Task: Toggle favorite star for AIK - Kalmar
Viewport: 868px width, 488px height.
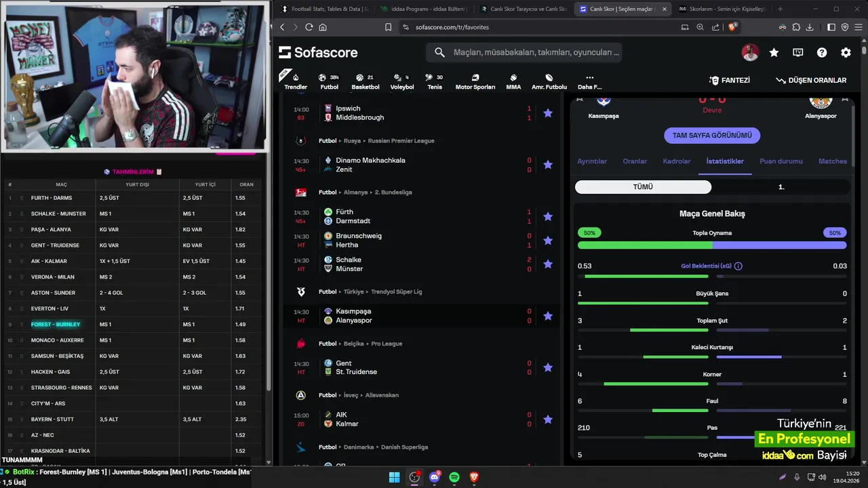Action: click(x=548, y=420)
